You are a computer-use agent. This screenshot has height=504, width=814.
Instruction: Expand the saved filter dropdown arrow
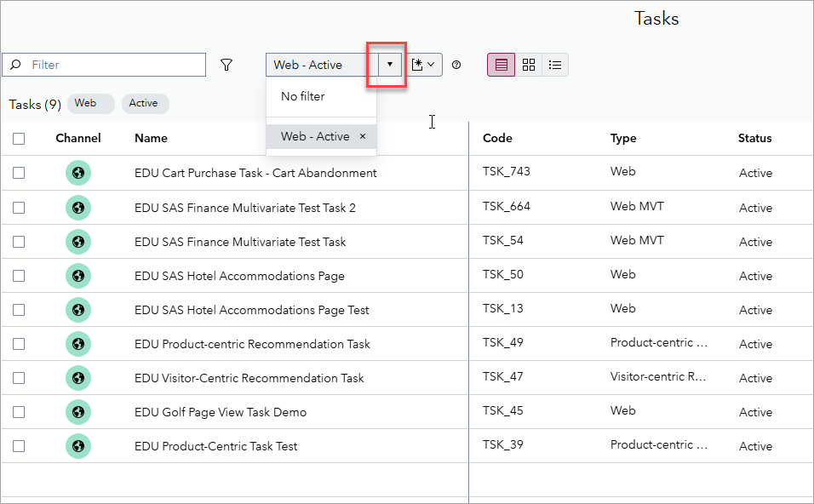[x=390, y=65]
